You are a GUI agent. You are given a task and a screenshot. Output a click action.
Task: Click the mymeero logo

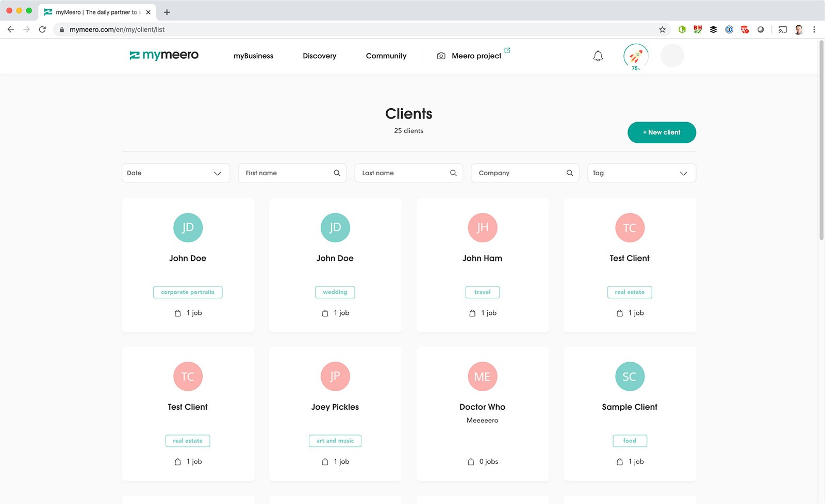pos(164,55)
